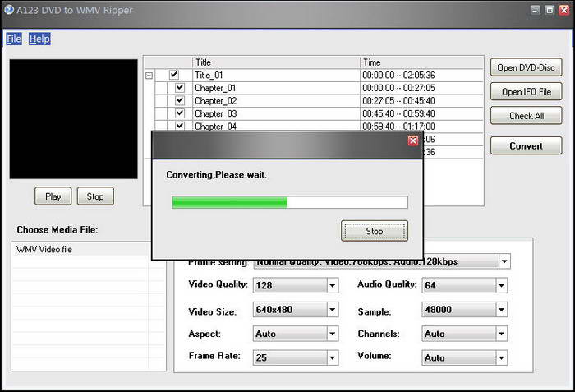Close the A123 DVD to WMV Ripper window
The height and width of the screenshot is (392, 575).
(564, 10)
